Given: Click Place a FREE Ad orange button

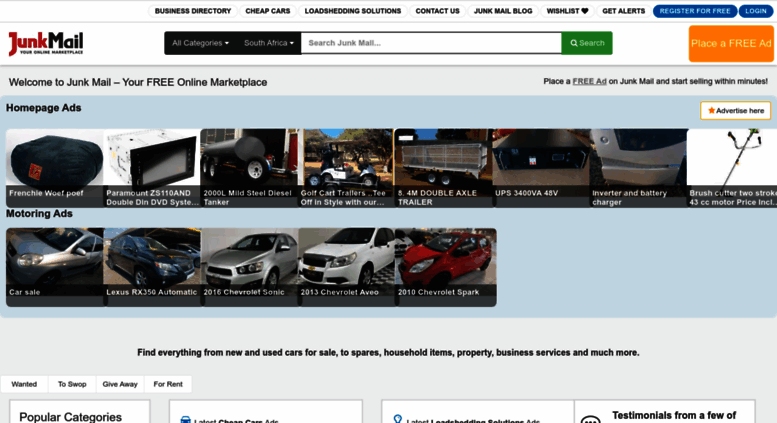Looking at the screenshot, I should tap(731, 44).
